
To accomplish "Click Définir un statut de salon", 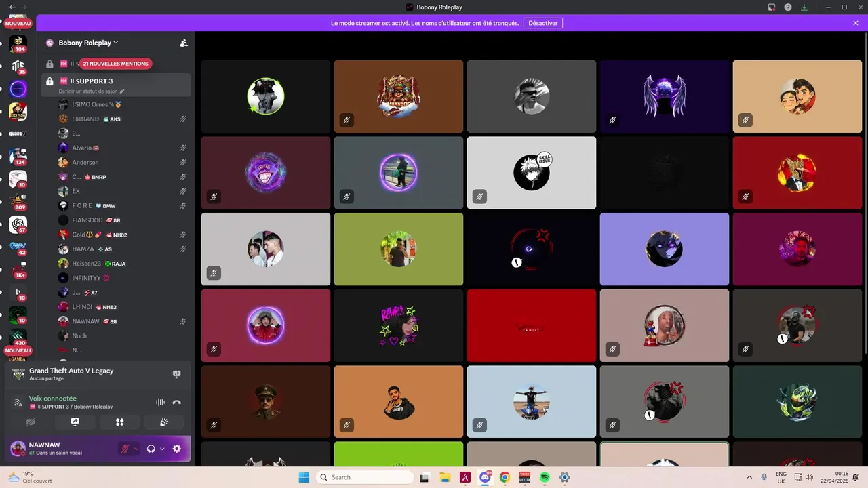I will (x=89, y=91).
